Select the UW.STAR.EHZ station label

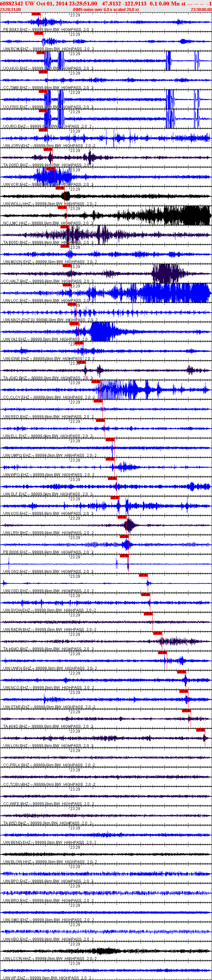coord(49,707)
